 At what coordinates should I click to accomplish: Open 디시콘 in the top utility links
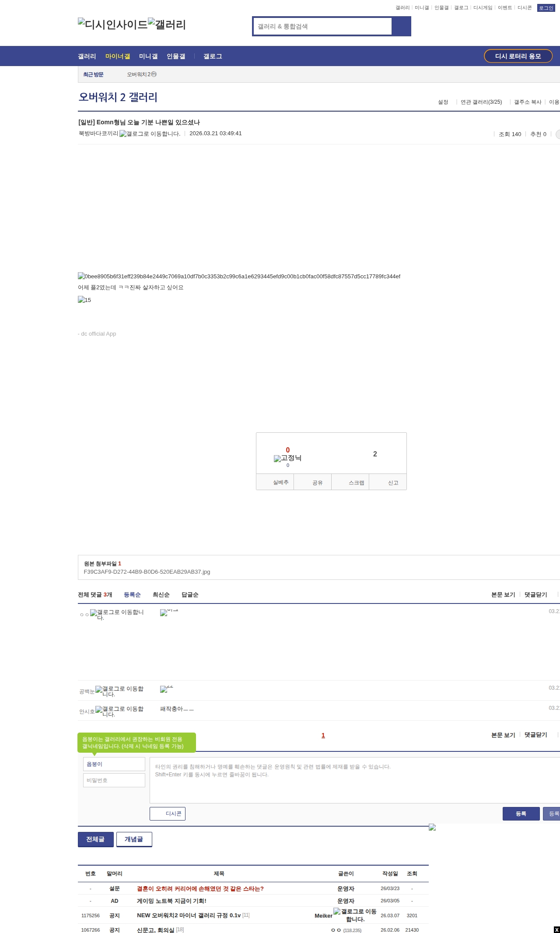(x=525, y=8)
